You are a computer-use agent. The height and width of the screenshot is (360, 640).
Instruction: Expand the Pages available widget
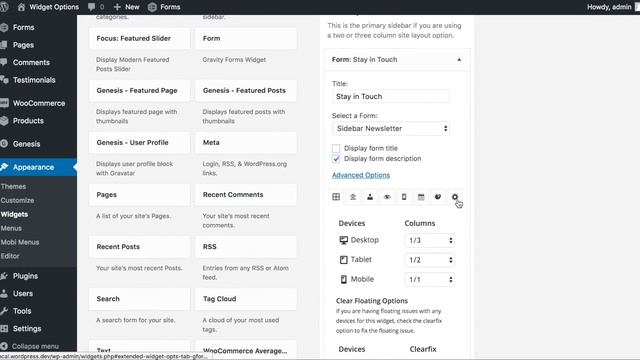[139, 195]
